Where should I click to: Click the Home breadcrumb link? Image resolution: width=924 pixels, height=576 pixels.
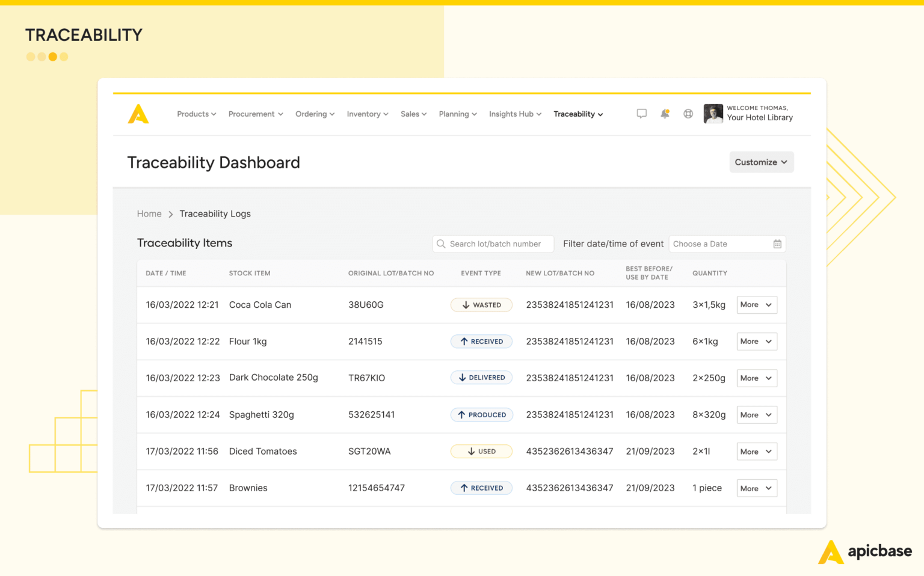pos(149,213)
